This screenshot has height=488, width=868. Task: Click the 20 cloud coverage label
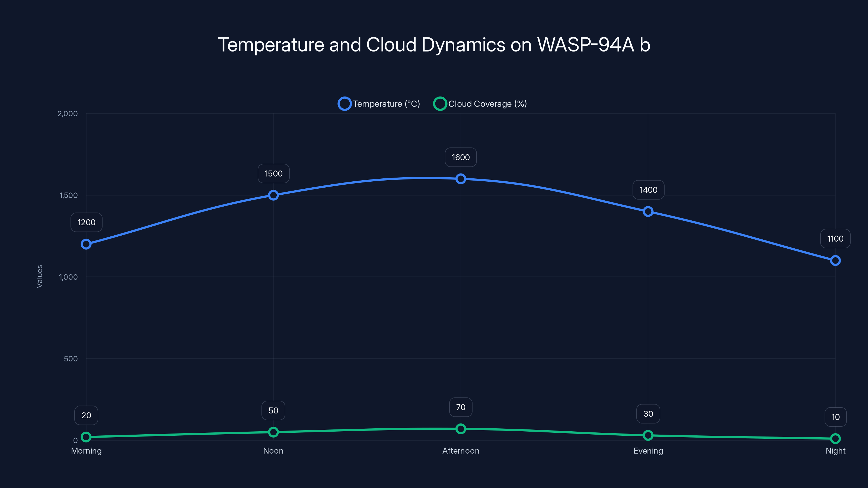86,415
